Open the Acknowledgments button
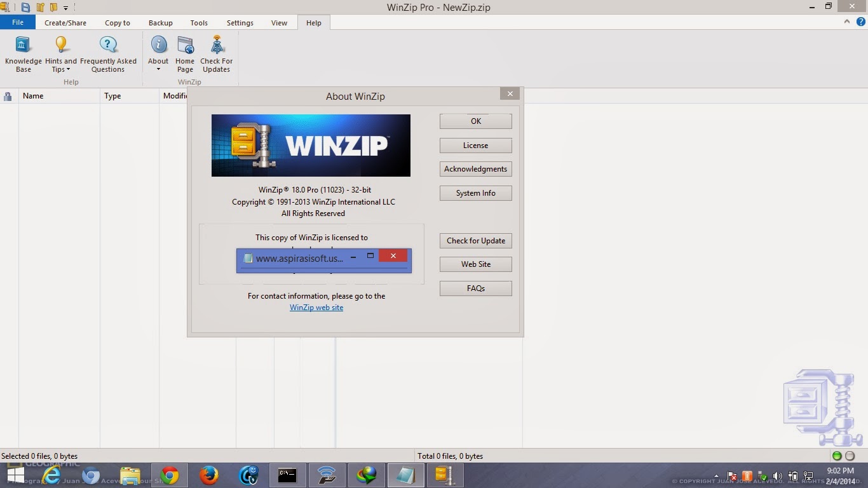This screenshot has width=868, height=488. 476,169
